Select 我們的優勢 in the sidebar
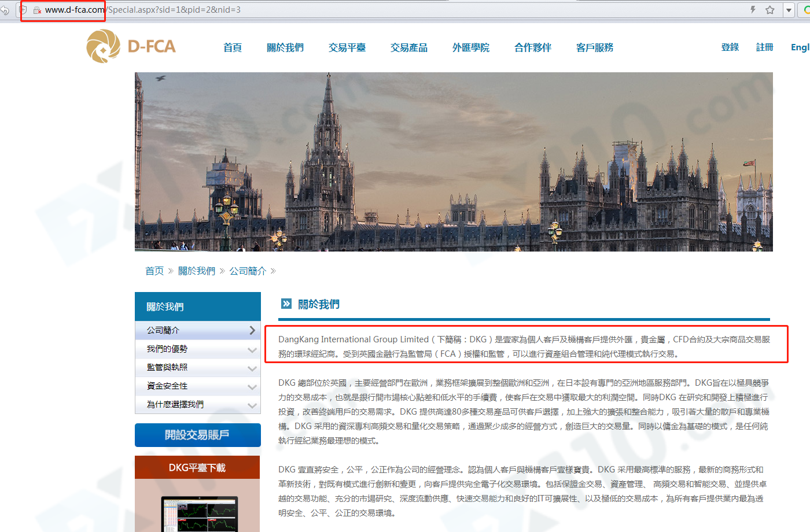This screenshot has width=810, height=532. 198,349
